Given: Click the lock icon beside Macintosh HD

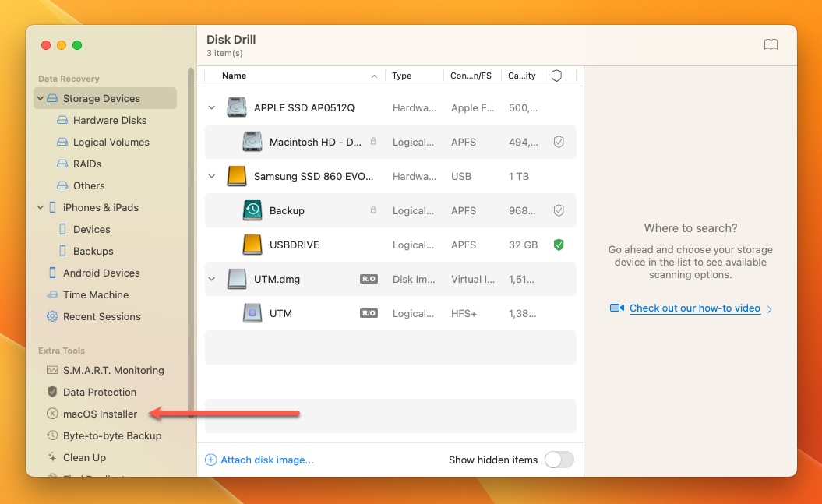Looking at the screenshot, I should (373, 142).
